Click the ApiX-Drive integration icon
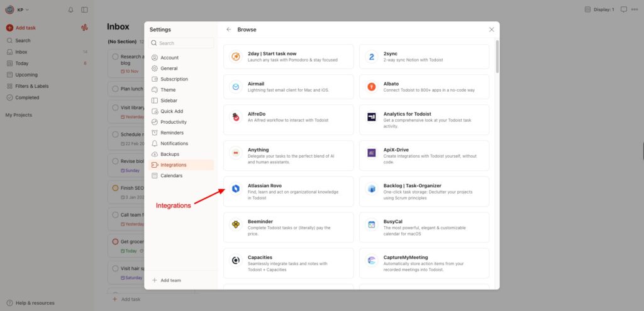This screenshot has width=644, height=311. (x=371, y=153)
